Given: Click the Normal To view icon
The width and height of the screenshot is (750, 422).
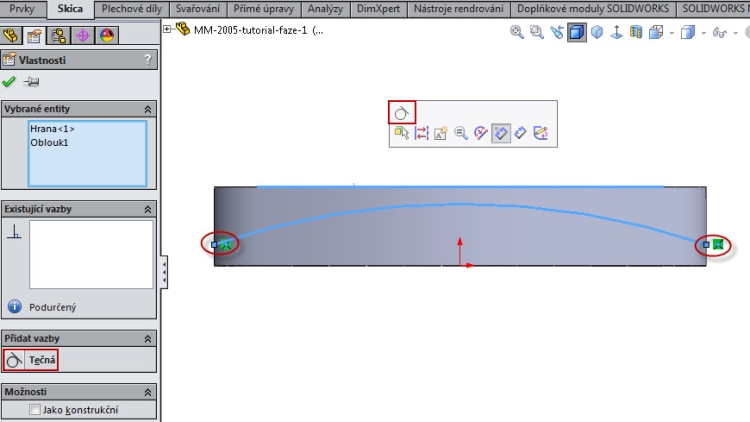Looking at the screenshot, I should [617, 32].
